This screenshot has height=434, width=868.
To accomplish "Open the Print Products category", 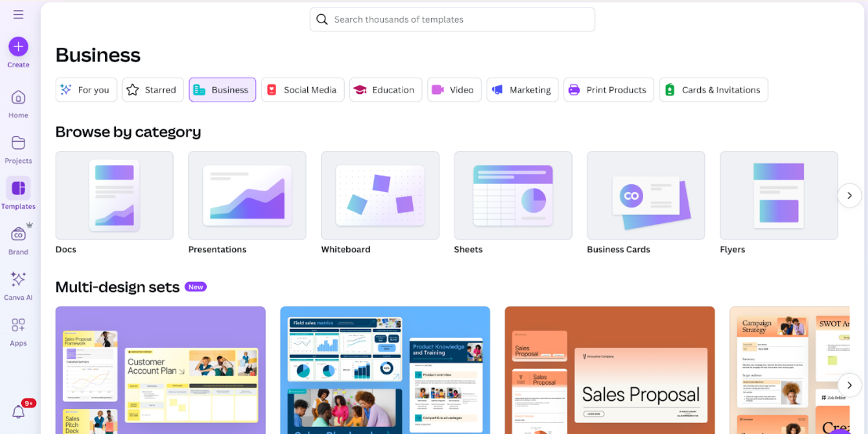I will (x=609, y=90).
